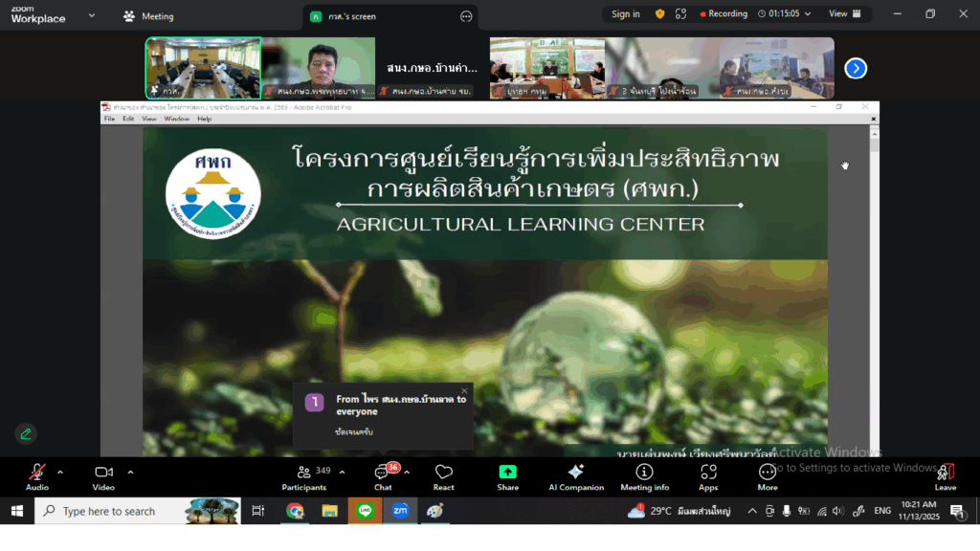Open LINE app from the taskbar

364,512
